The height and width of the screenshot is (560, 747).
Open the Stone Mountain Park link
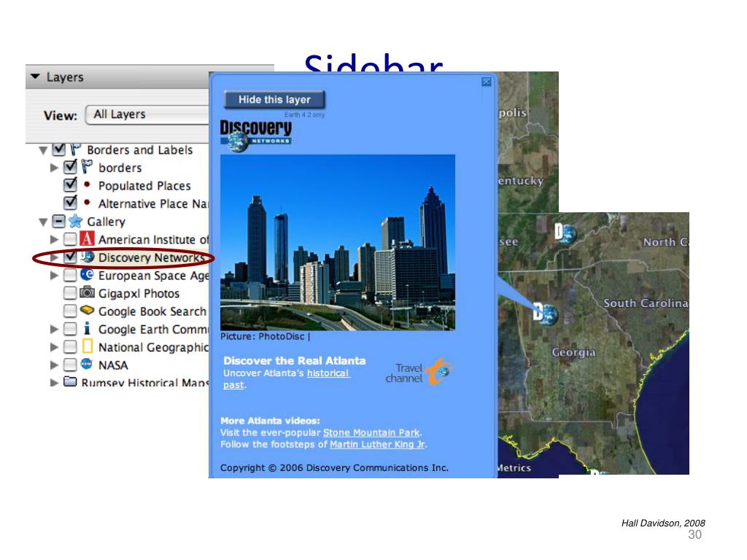pos(371,433)
